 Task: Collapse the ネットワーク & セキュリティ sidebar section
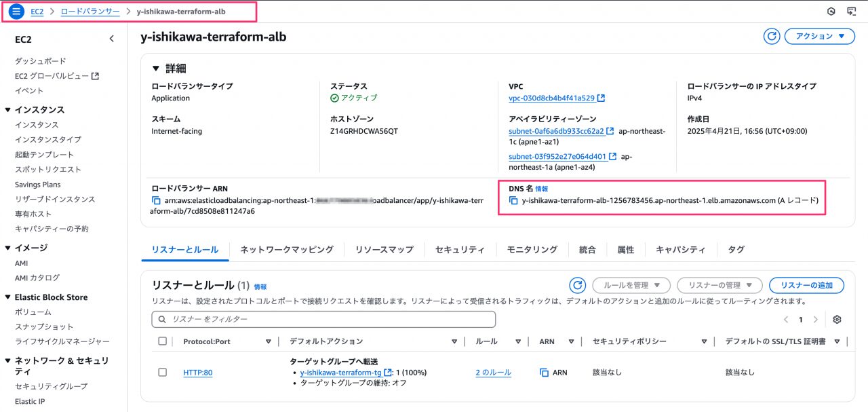[7, 361]
